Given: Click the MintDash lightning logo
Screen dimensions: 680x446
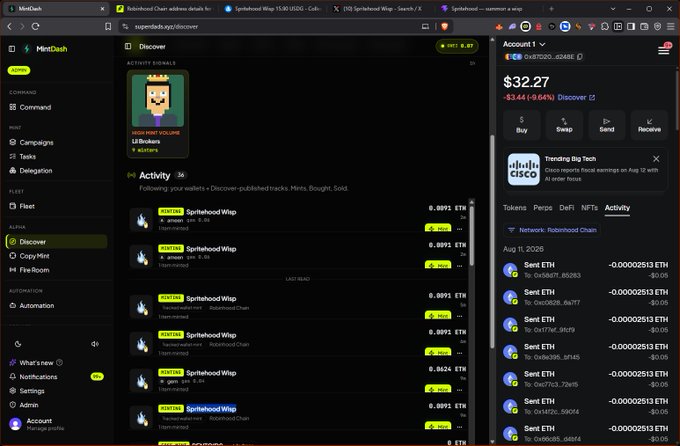Looking at the screenshot, I should pos(27,49).
